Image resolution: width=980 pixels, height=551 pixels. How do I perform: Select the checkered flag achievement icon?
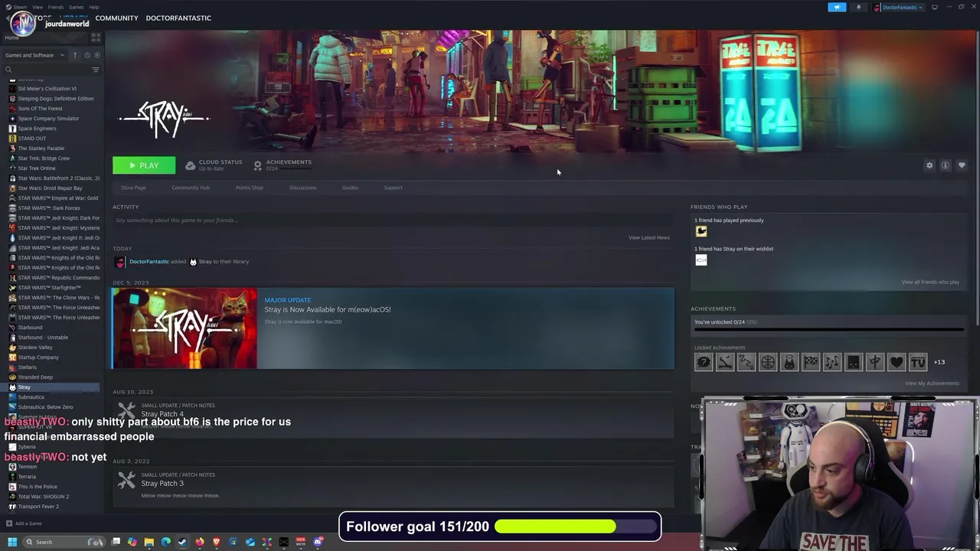tap(810, 362)
